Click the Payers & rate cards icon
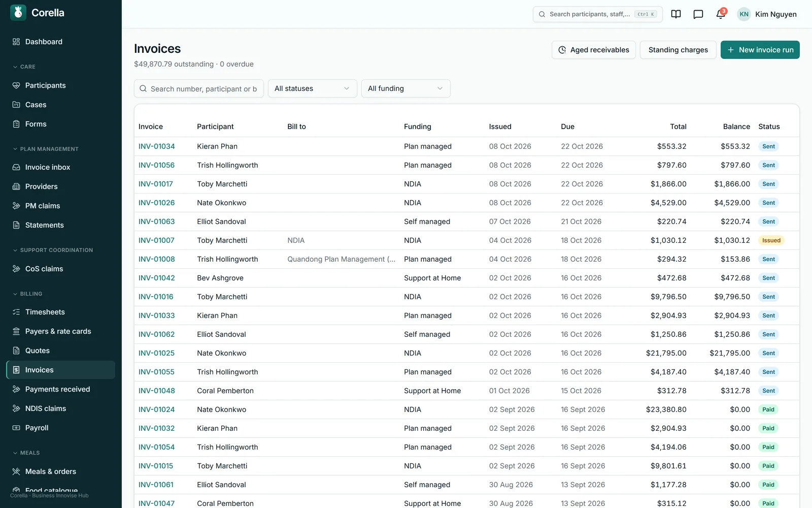 click(x=16, y=331)
